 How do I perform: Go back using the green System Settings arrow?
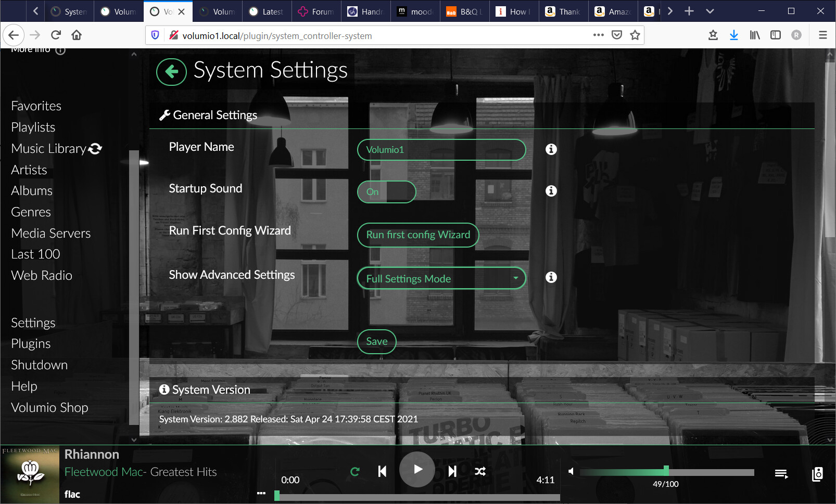[x=171, y=72]
